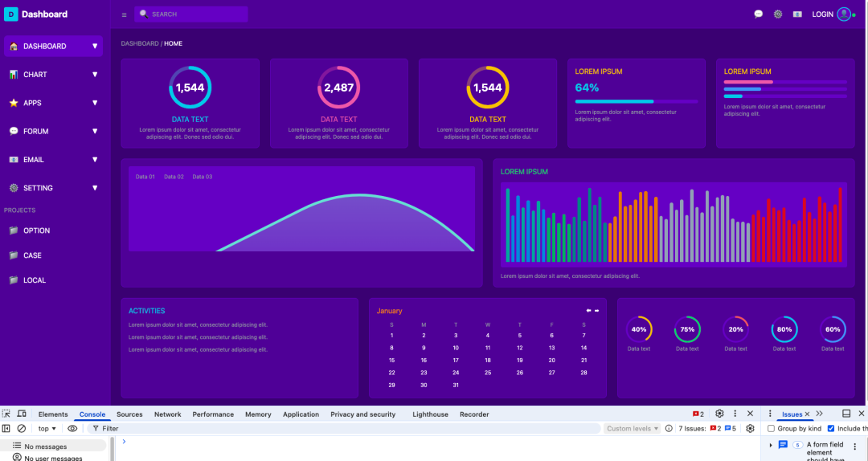Click the user avatar next to LOGIN
Screen dimensions: 868x461
click(843, 14)
